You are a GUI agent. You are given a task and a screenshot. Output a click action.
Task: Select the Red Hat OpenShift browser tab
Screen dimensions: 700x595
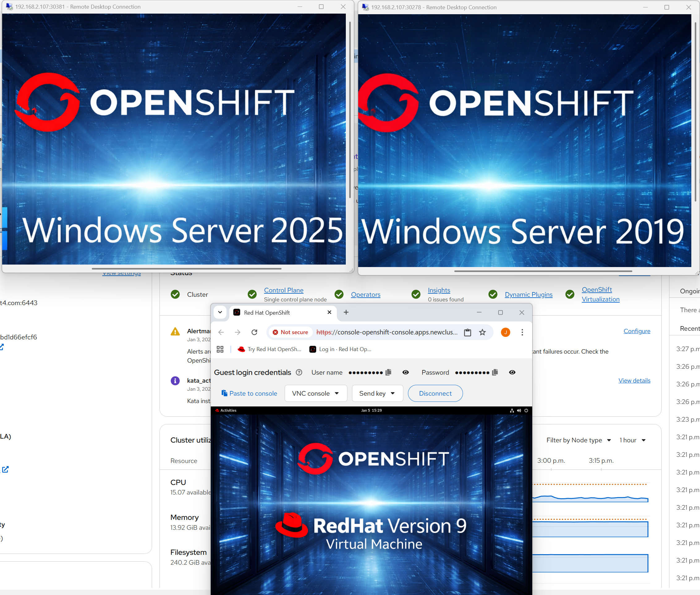click(x=282, y=313)
